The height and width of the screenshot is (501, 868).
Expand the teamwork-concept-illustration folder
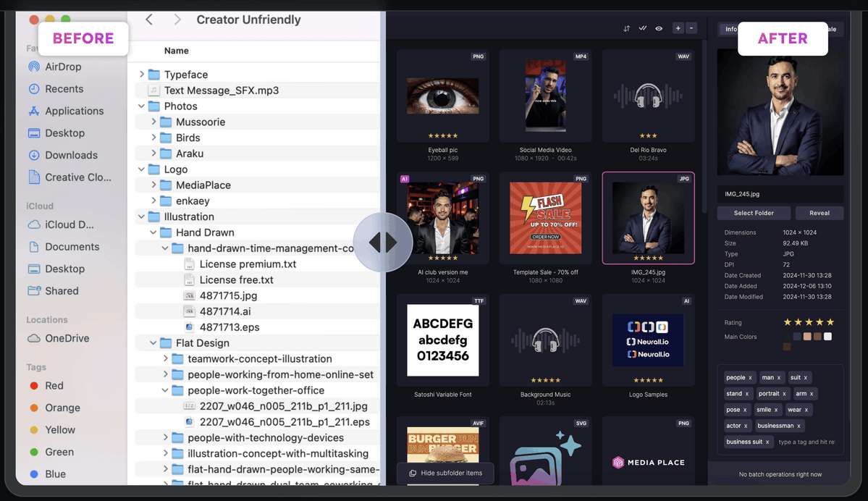(165, 358)
